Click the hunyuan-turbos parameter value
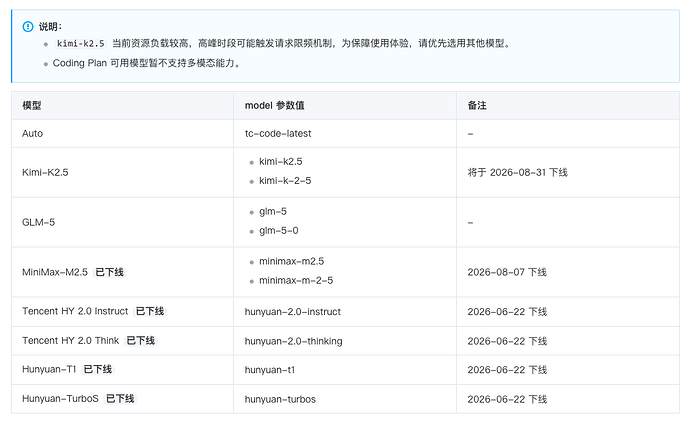The image size is (690, 421). 280,399
